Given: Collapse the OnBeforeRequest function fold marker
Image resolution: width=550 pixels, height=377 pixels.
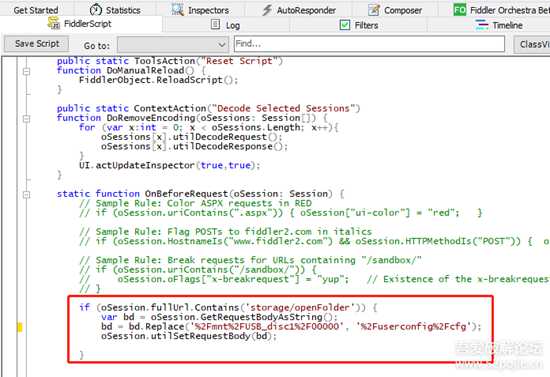Looking at the screenshot, I should tap(26, 194).
